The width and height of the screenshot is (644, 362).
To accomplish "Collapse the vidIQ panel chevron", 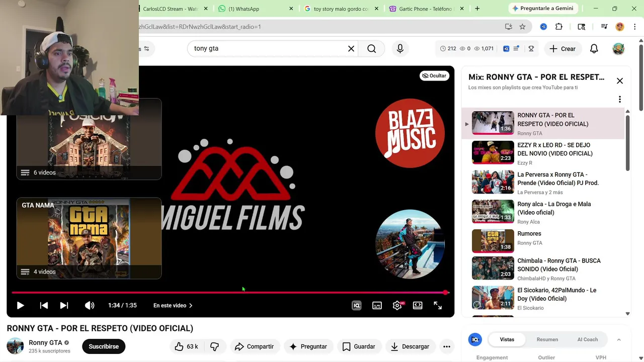I will pos(619,340).
